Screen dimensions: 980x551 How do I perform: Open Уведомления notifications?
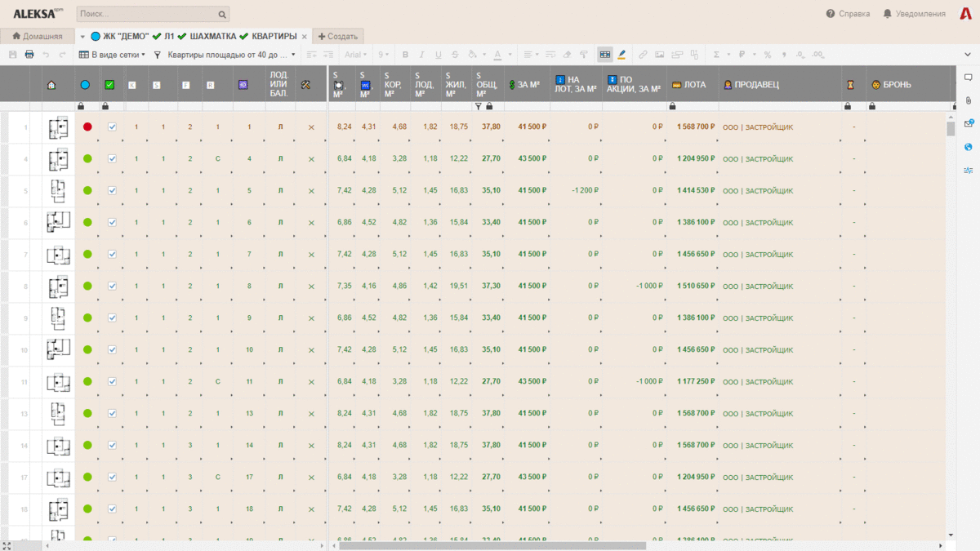coord(914,14)
